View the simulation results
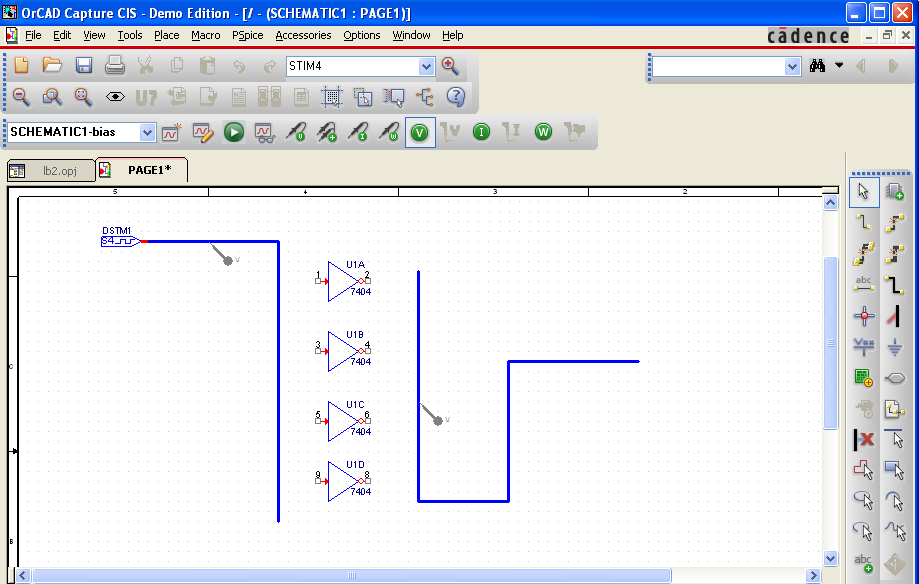Screen dimensions: 919x584 265,133
